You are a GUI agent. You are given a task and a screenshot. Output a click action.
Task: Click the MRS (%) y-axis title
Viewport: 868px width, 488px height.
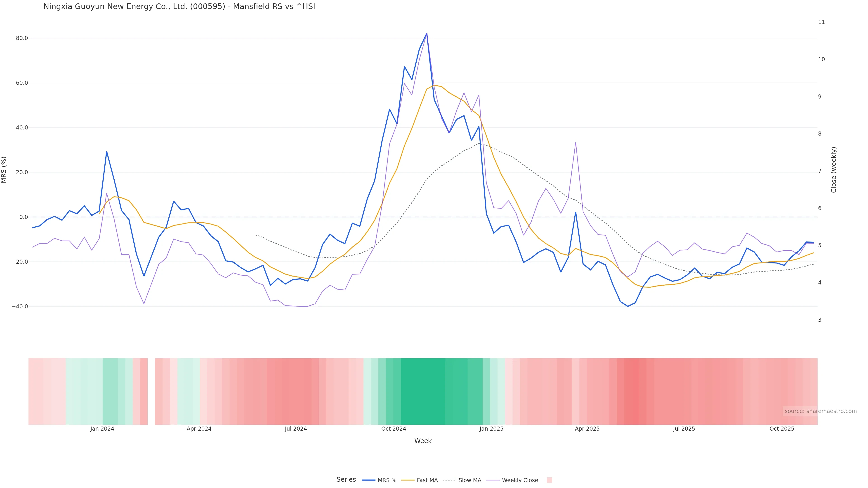click(x=4, y=170)
